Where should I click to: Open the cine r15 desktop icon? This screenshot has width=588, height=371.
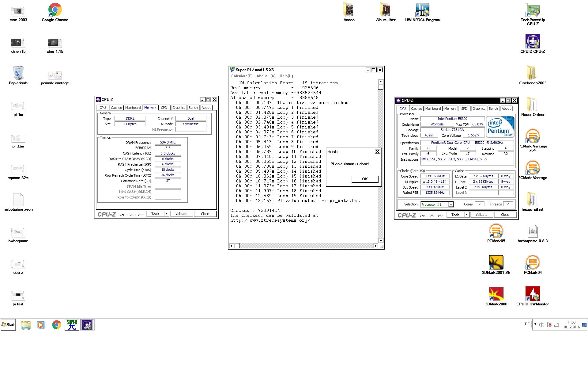18,45
